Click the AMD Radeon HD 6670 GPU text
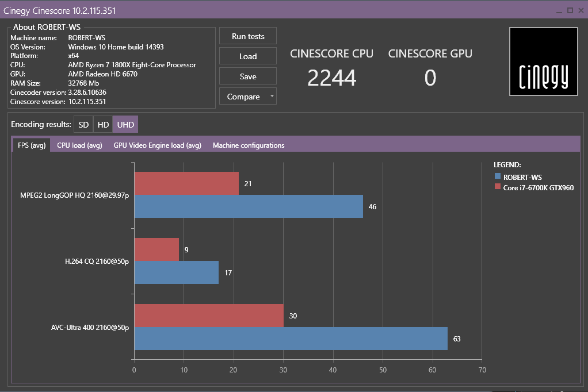The width and height of the screenshot is (588, 392). tap(103, 74)
